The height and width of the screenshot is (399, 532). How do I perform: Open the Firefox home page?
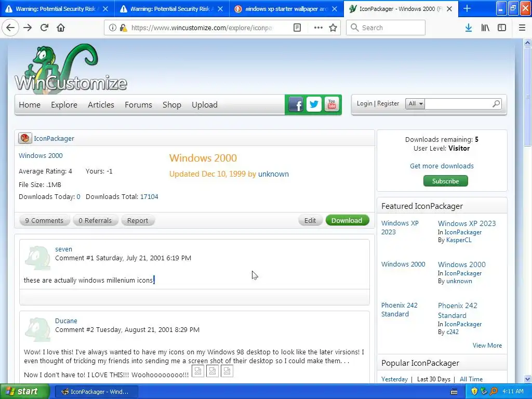click(61, 28)
